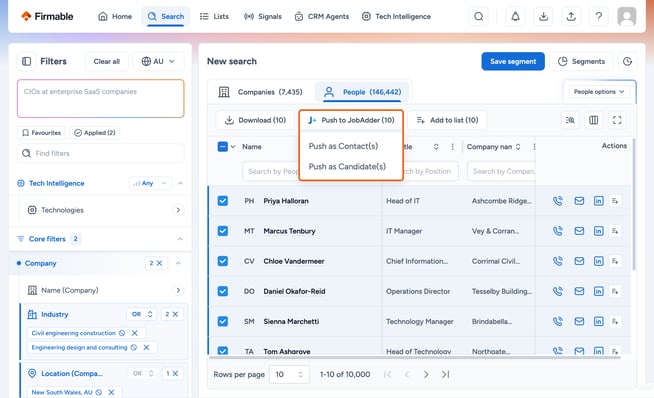
Task: Expand the Technologies filter
Action: pyautogui.click(x=178, y=210)
